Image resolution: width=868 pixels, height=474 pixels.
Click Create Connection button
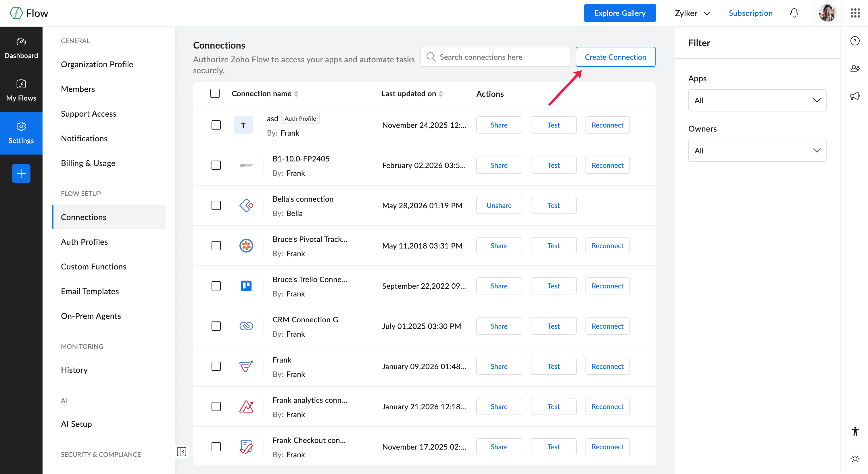[x=615, y=57]
